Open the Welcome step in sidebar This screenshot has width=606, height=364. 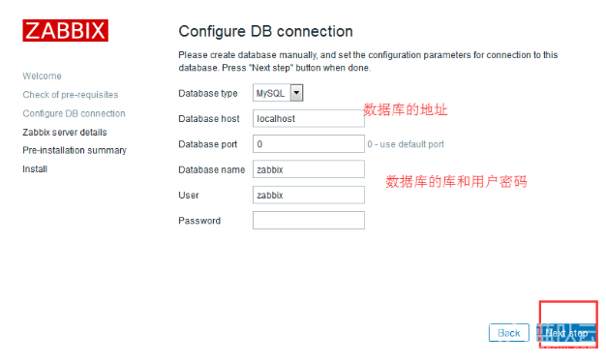42,76
